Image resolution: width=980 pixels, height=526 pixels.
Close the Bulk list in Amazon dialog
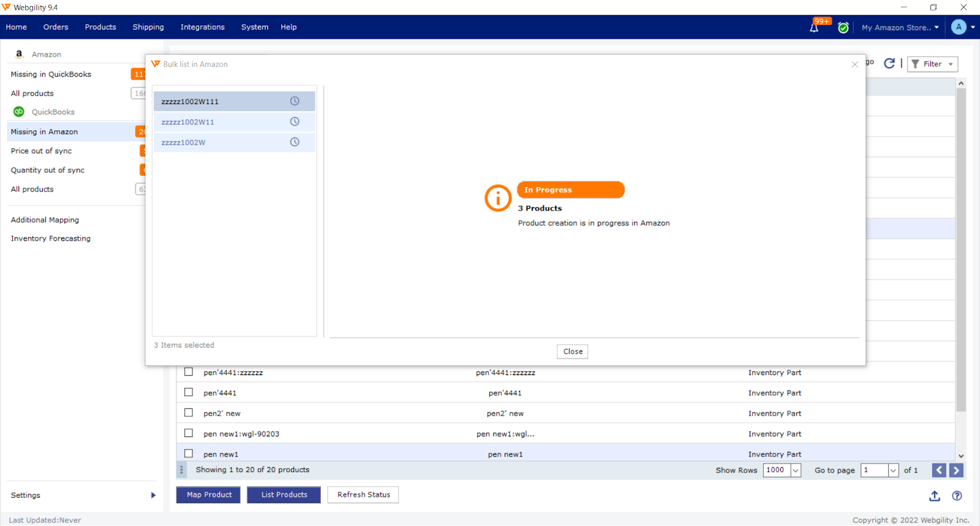(x=855, y=64)
